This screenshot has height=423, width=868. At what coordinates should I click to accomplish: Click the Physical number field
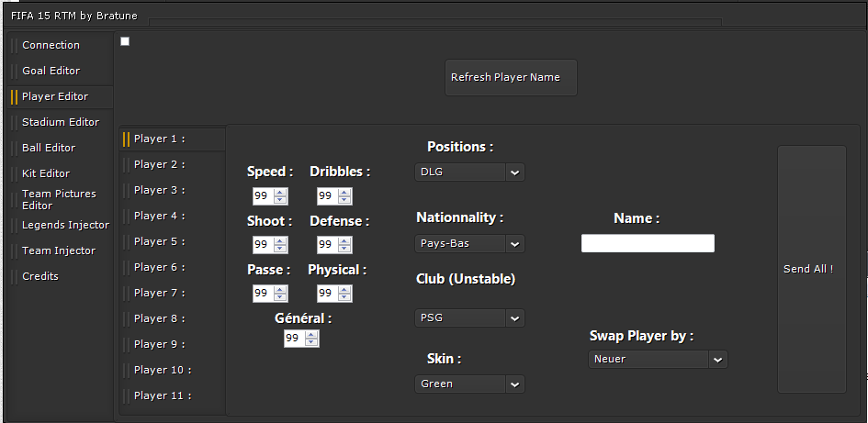click(x=328, y=294)
